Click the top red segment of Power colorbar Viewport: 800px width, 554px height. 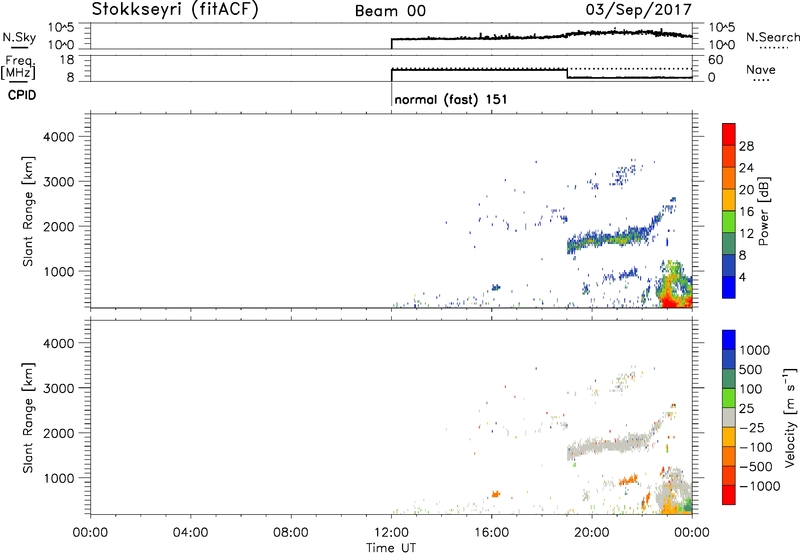(x=729, y=134)
